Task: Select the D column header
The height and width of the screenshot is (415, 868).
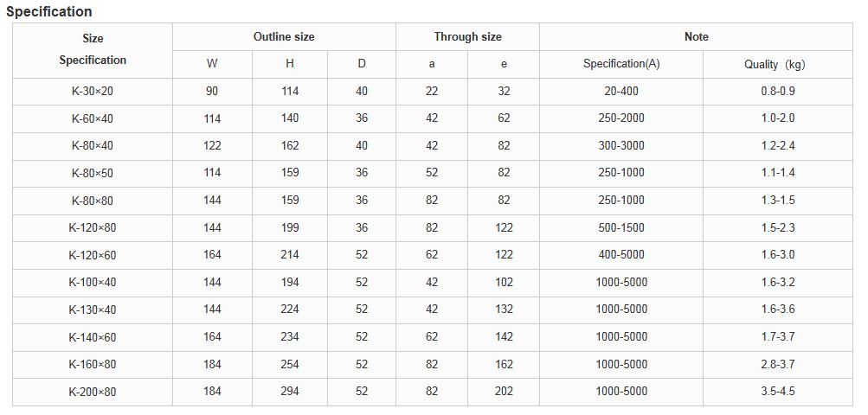Action: [x=361, y=64]
